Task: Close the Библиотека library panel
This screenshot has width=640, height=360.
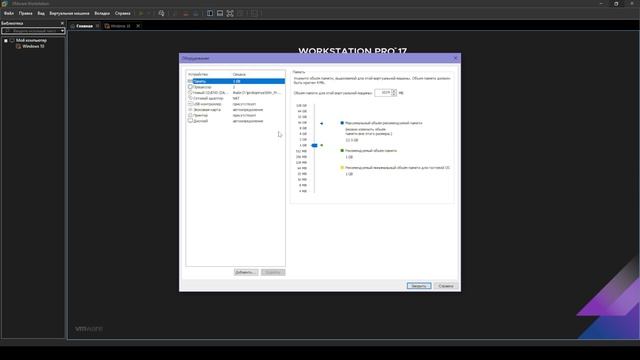Action: [x=62, y=23]
